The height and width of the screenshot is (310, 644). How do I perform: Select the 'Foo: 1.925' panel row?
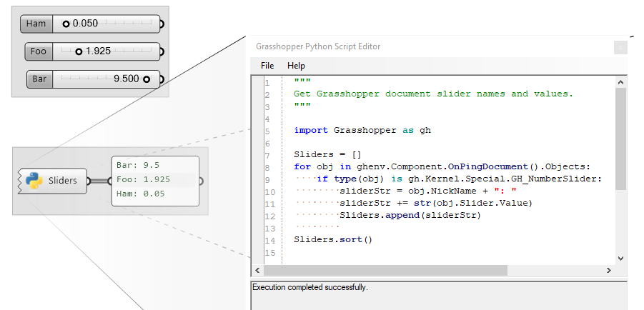point(155,180)
